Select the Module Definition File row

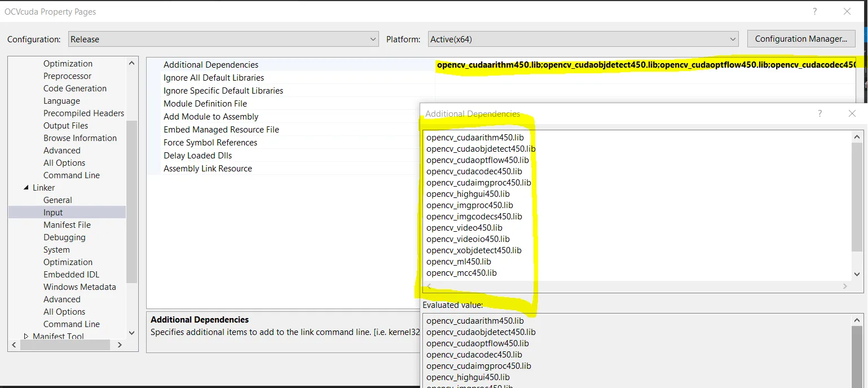click(290, 103)
